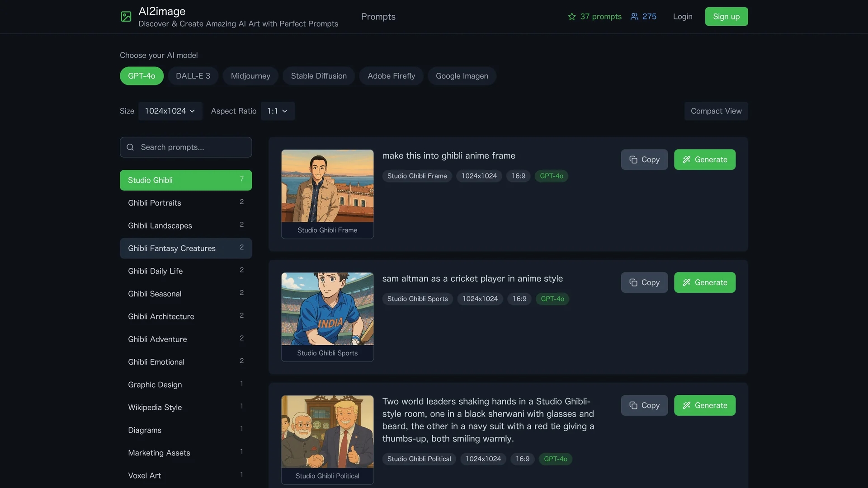Follow the Login link
The width and height of the screenshot is (868, 488).
tap(683, 17)
